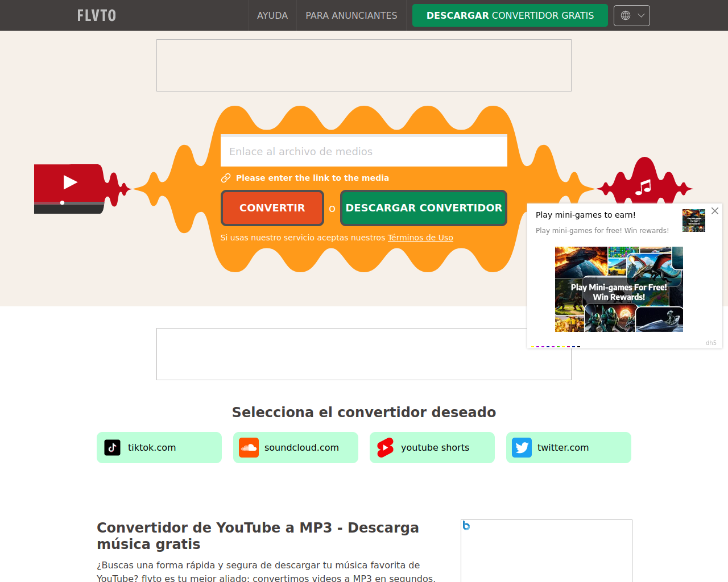Image resolution: width=728 pixels, height=582 pixels.
Task: Click the orange CONVERTIR button
Action: [272, 208]
